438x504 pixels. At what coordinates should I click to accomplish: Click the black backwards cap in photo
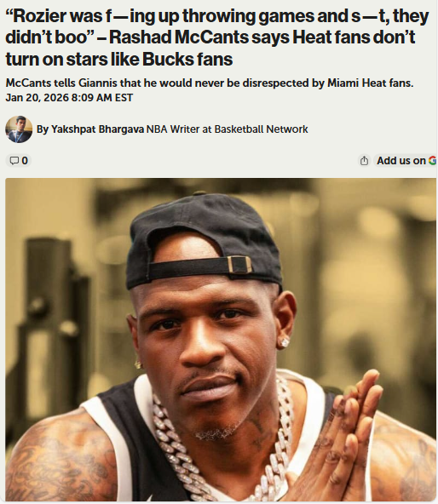(204, 242)
